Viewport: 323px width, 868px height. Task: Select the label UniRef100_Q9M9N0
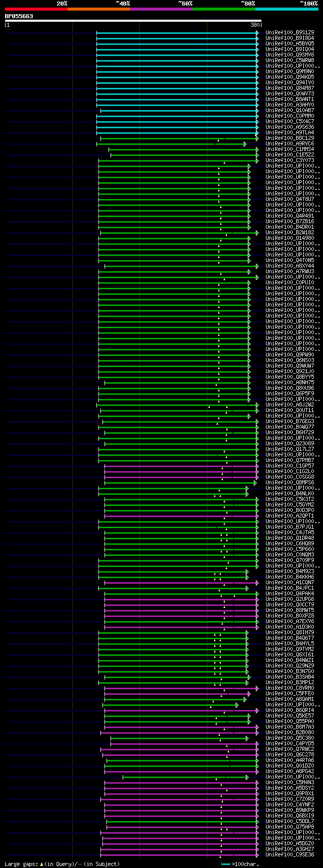[x=290, y=71]
